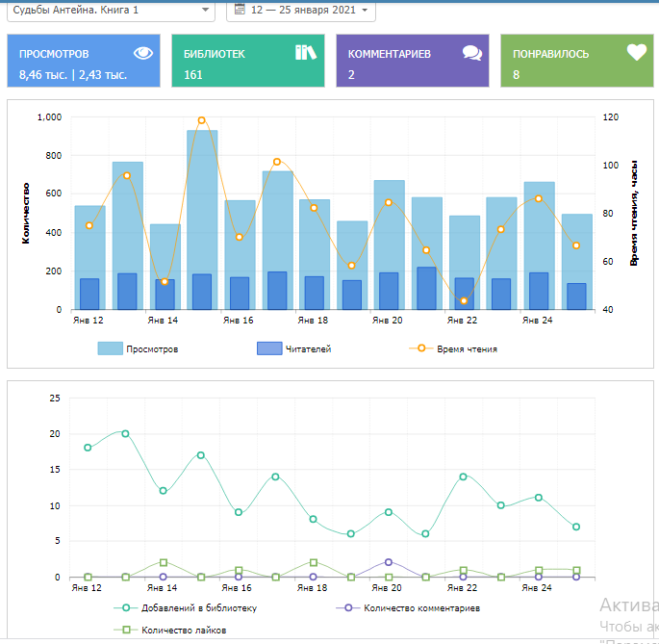Select the Комментариев 2 stat card label

[389, 54]
